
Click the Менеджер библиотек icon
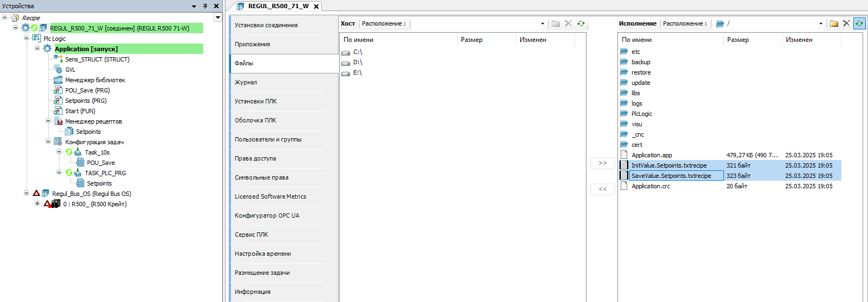pyautogui.click(x=58, y=80)
